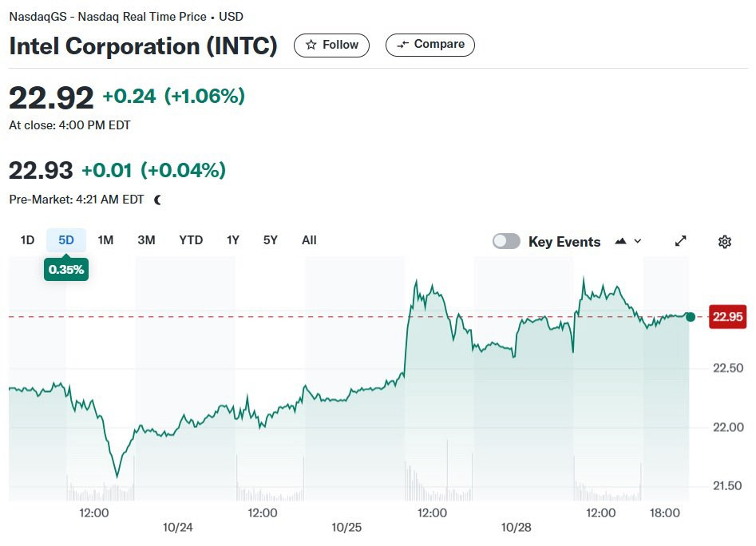Click the mountain chart type icon
Screen dimensions: 756x546
[620, 241]
